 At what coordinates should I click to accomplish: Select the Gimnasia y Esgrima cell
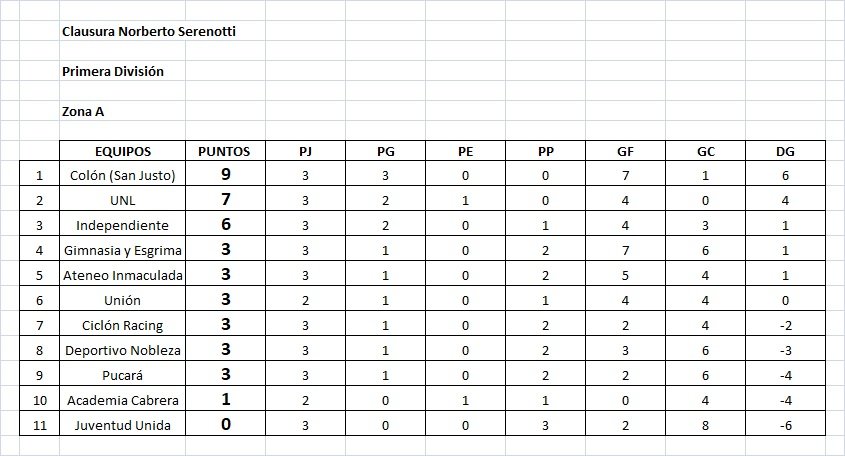[122, 250]
